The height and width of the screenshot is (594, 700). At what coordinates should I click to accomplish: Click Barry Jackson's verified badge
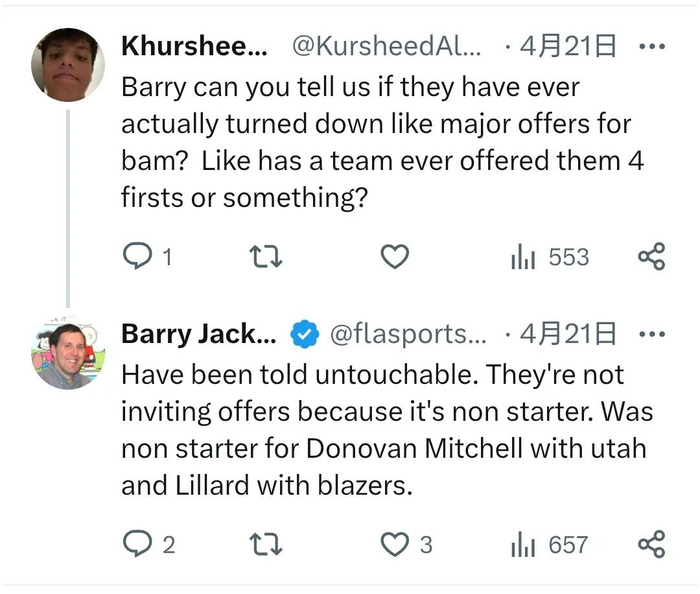(304, 334)
